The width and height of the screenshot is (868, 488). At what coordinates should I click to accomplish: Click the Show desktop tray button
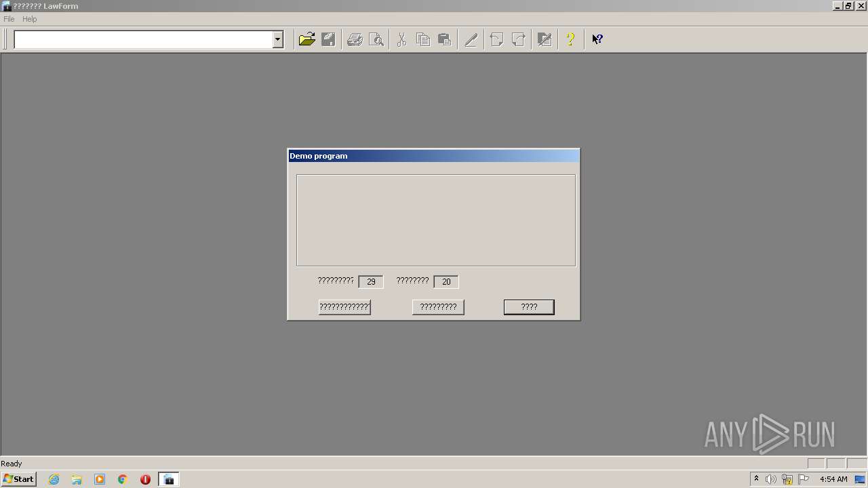(x=861, y=479)
